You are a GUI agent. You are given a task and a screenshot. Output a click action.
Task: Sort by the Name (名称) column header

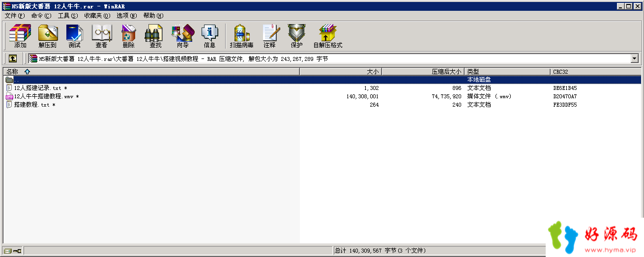coord(151,72)
